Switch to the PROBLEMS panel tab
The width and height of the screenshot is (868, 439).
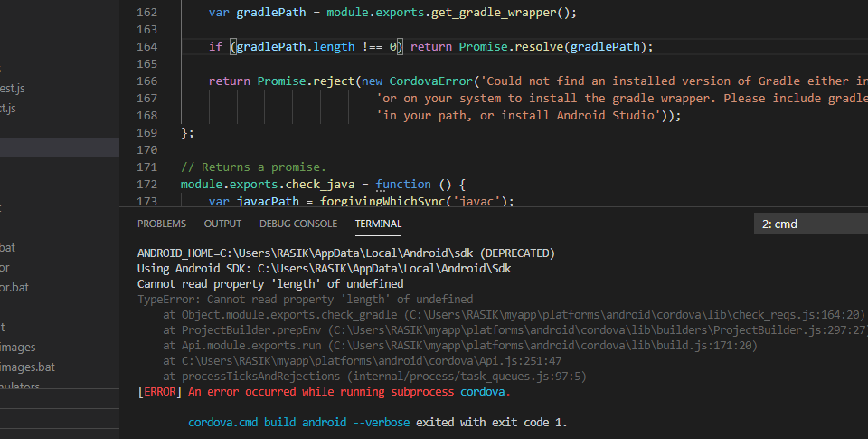point(162,224)
